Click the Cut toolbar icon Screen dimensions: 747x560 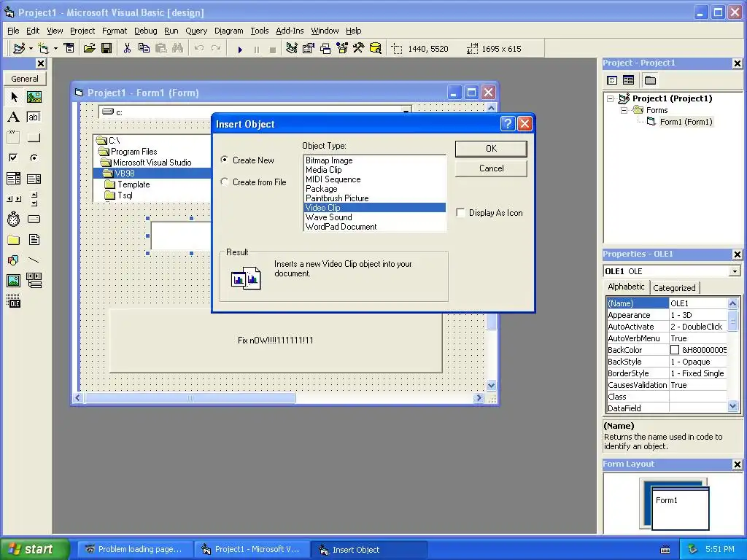coord(127,49)
